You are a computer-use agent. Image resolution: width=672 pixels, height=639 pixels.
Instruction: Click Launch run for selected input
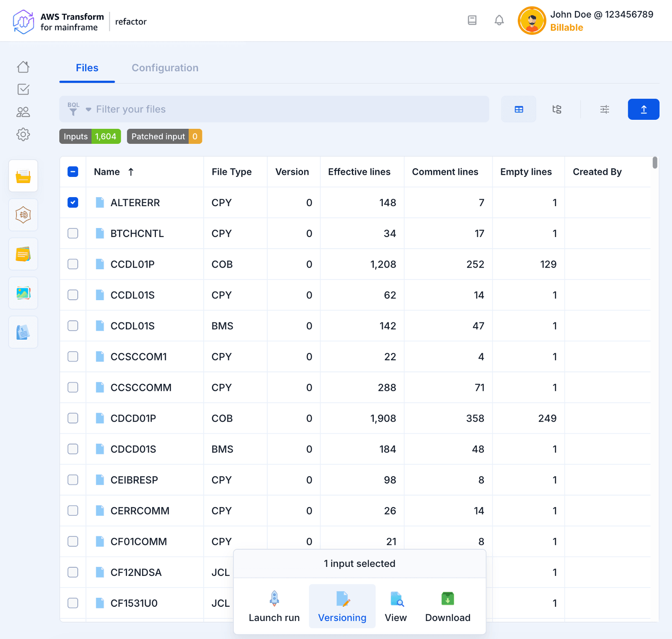click(x=274, y=606)
